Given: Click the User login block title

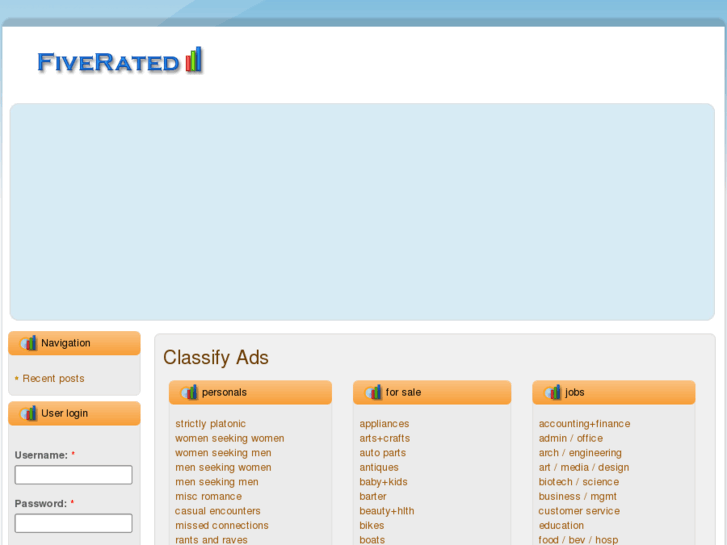Looking at the screenshot, I should point(64,413).
